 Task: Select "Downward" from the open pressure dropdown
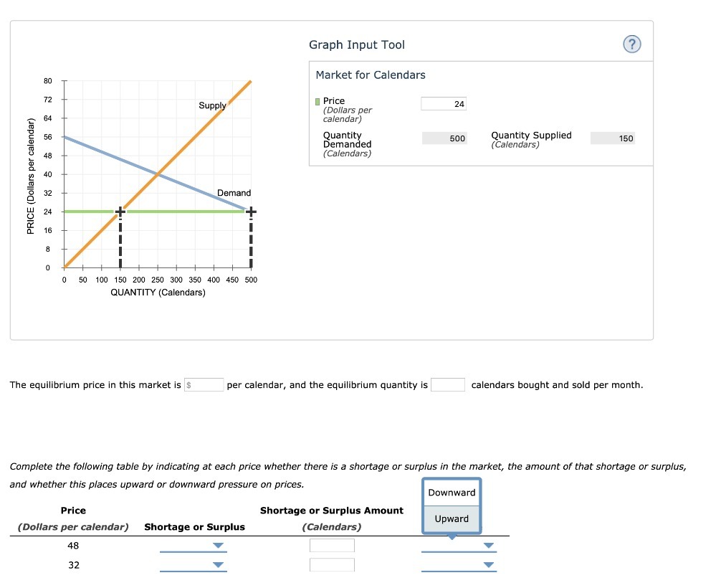452,493
